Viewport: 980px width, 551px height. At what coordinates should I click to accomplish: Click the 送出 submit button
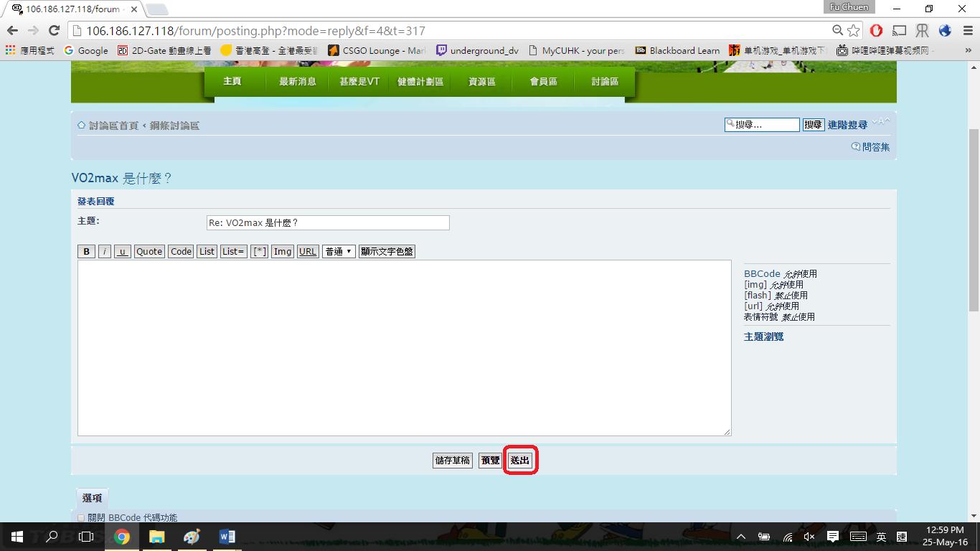pyautogui.click(x=520, y=461)
